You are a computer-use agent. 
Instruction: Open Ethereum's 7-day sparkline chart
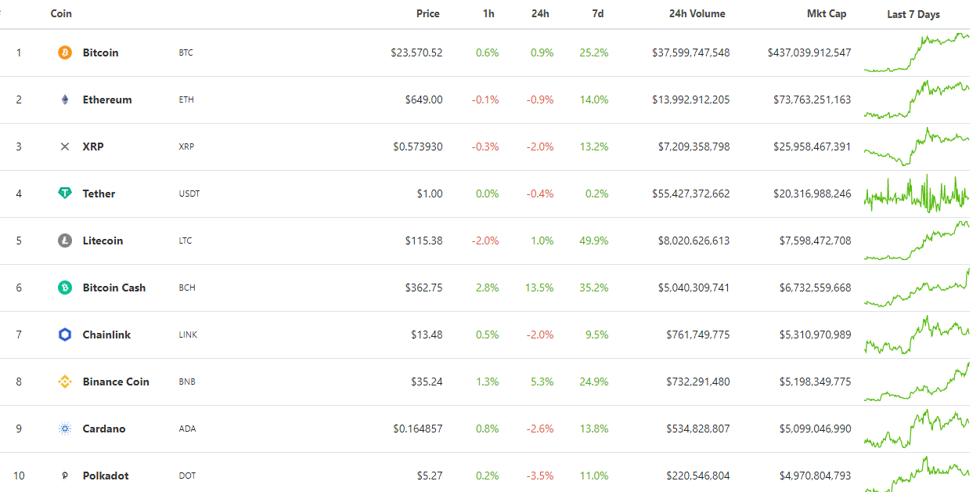[917, 99]
